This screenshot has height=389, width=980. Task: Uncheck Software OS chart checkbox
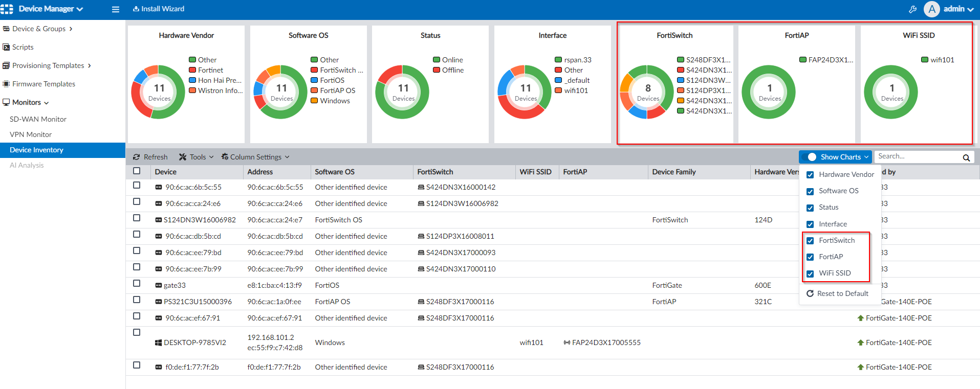(810, 192)
